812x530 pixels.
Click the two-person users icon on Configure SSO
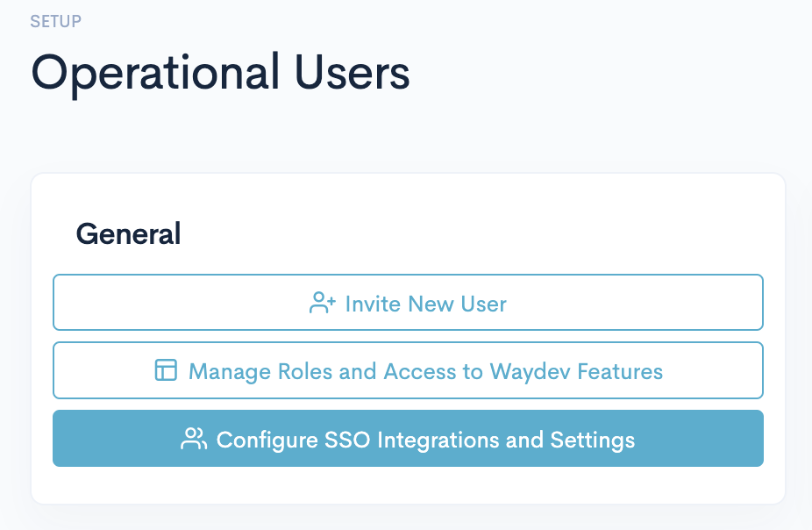point(193,439)
